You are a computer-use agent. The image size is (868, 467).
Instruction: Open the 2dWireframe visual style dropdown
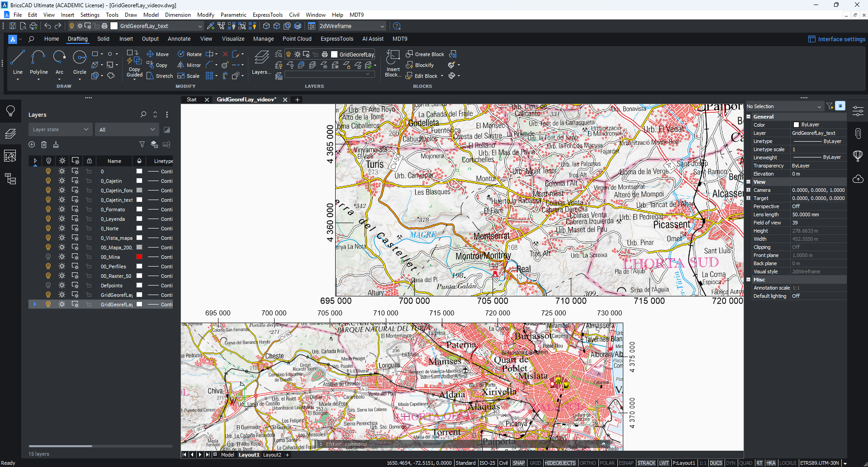pyautogui.click(x=352, y=26)
